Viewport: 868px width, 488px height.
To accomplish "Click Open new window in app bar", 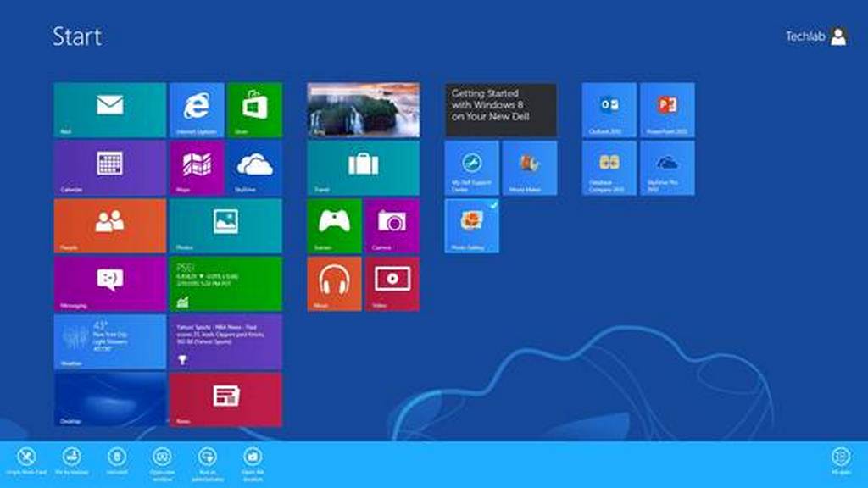I will (x=162, y=463).
